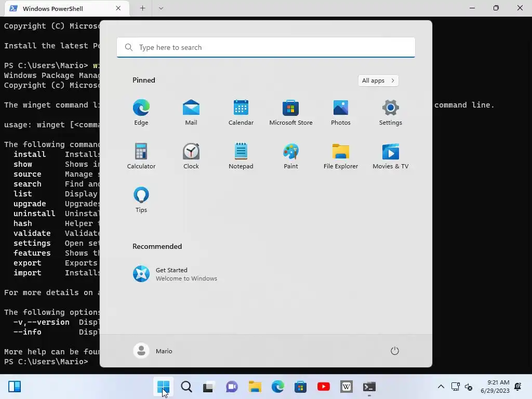
Task: Launch Movies & TV app
Action: tap(391, 156)
